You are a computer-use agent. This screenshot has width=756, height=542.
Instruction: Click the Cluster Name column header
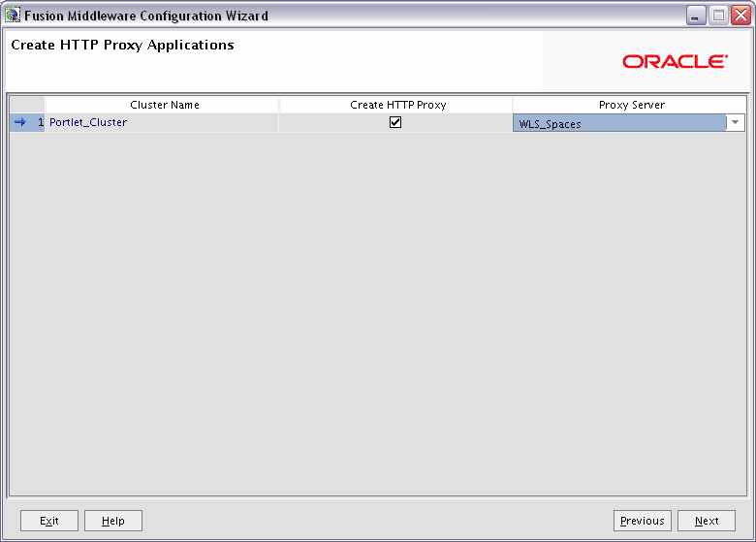(162, 105)
